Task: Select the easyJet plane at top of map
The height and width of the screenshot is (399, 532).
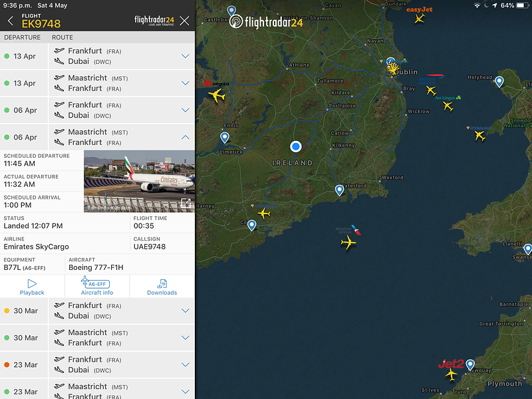Action: [x=419, y=18]
